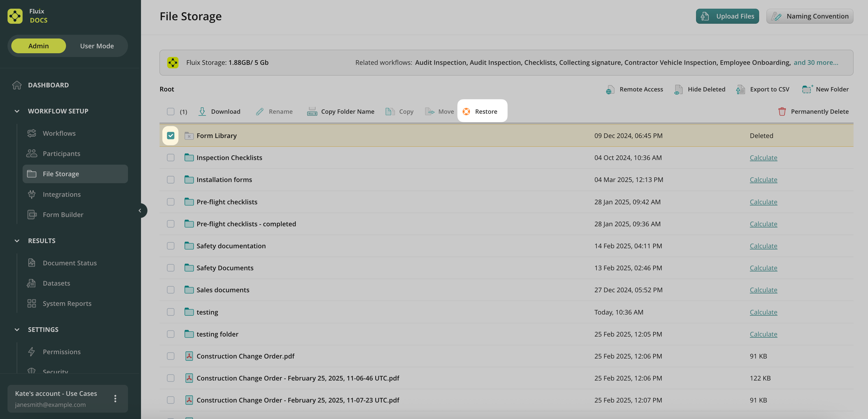The height and width of the screenshot is (419, 868).
Task: Open Form Builder in the sidebar
Action: coord(63,214)
